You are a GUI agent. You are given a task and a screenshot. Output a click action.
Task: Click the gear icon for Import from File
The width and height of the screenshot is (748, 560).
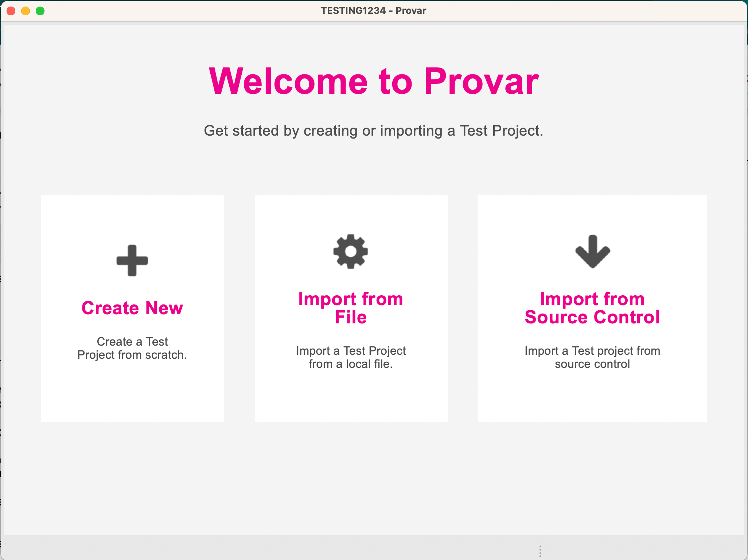pos(351,251)
